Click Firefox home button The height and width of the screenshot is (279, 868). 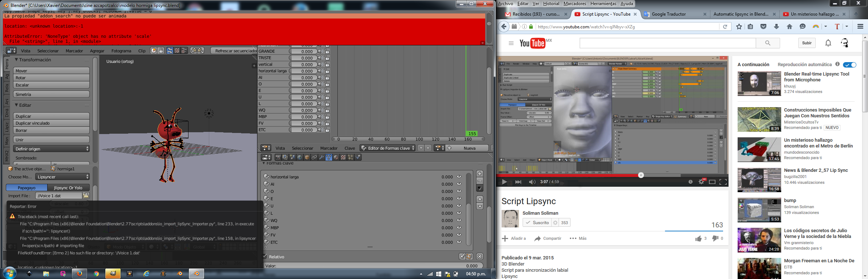pyautogui.click(x=790, y=27)
